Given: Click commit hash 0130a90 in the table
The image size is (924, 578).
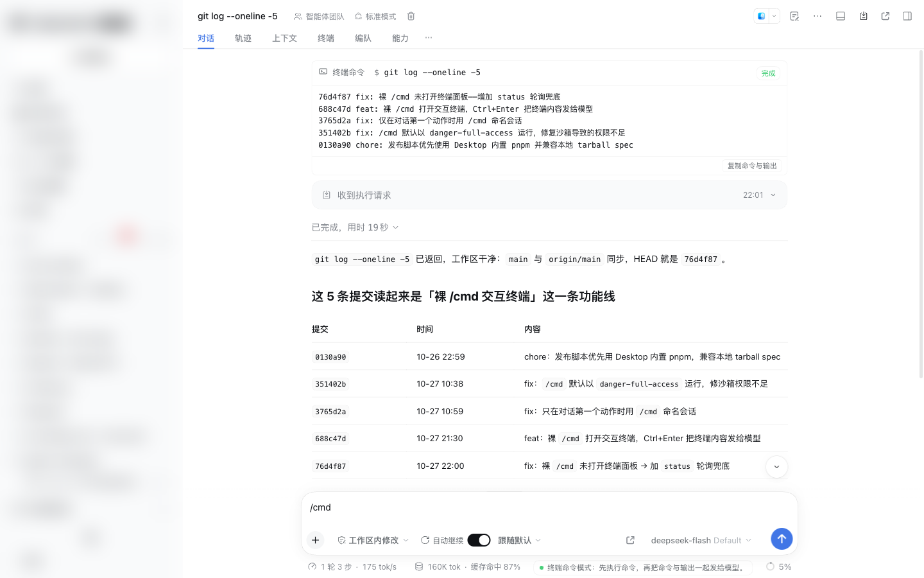Looking at the screenshot, I should tap(330, 357).
